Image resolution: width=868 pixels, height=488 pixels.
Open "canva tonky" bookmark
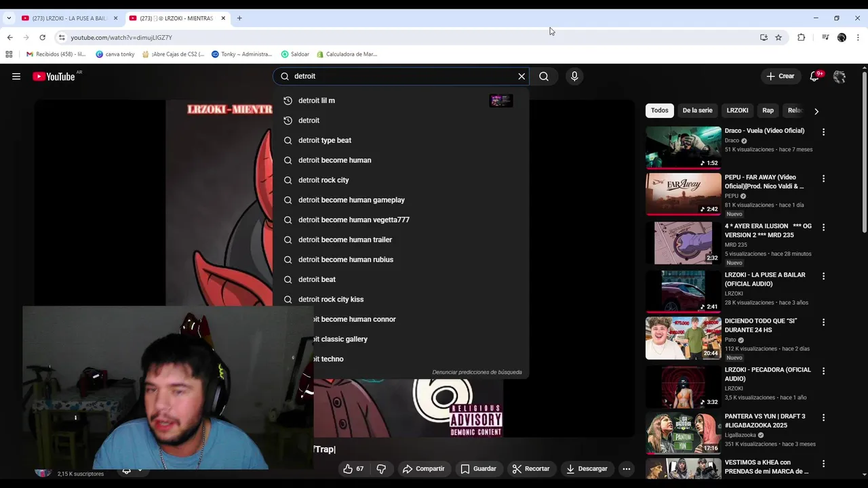[x=115, y=54]
